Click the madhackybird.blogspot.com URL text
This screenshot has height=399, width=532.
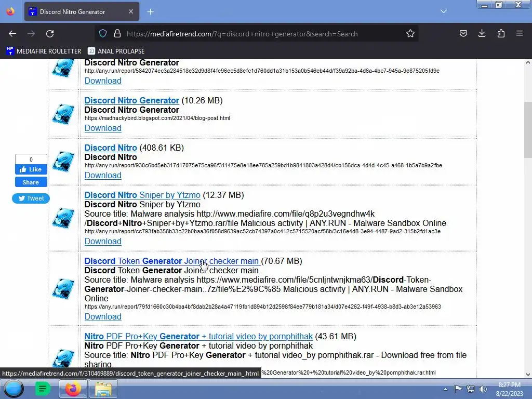click(x=157, y=118)
